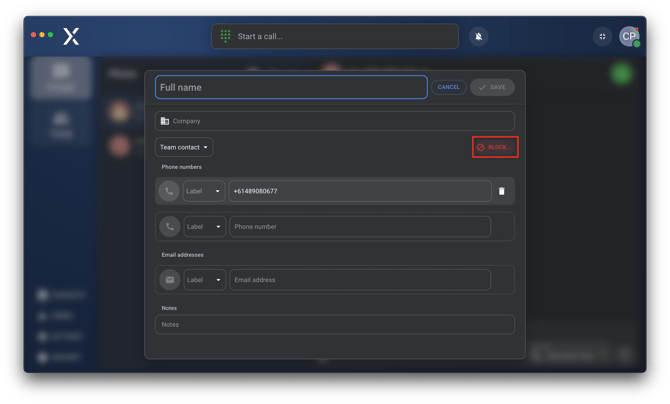Open Label dropdown for +61489080677

coord(204,191)
